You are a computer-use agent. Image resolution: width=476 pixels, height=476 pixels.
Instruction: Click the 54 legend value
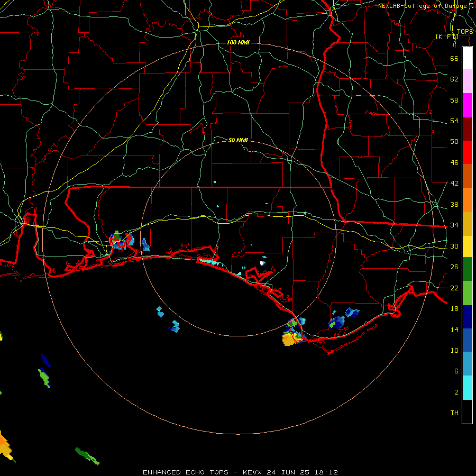(454, 121)
